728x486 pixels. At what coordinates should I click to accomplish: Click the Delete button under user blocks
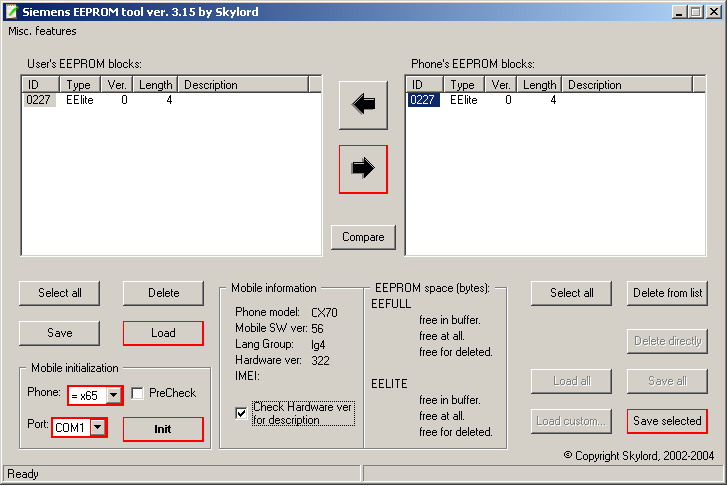(163, 293)
